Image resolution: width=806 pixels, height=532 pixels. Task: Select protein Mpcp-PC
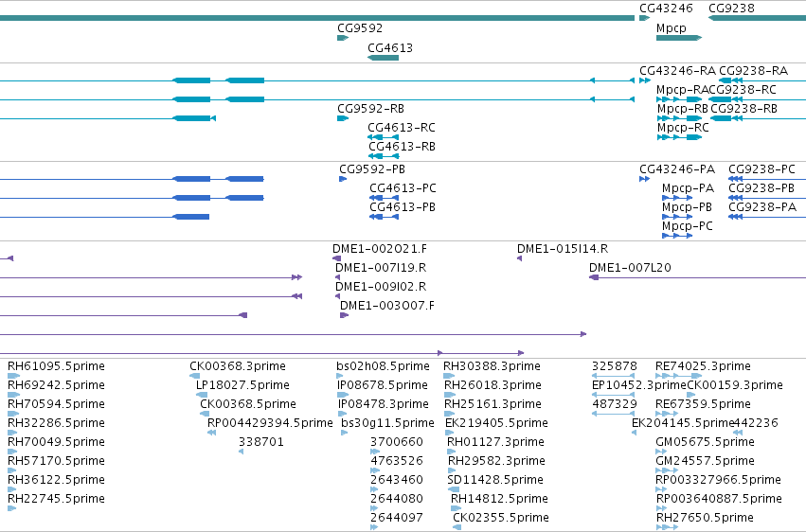(x=677, y=237)
